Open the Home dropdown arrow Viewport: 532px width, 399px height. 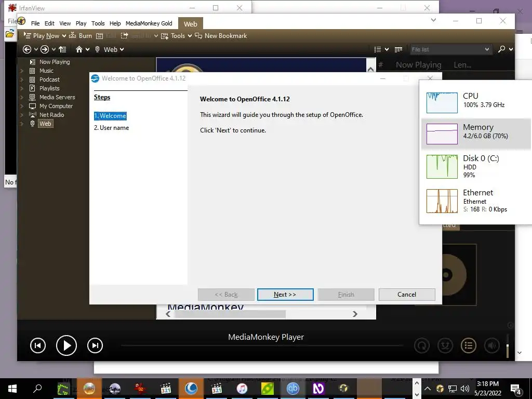click(x=87, y=49)
